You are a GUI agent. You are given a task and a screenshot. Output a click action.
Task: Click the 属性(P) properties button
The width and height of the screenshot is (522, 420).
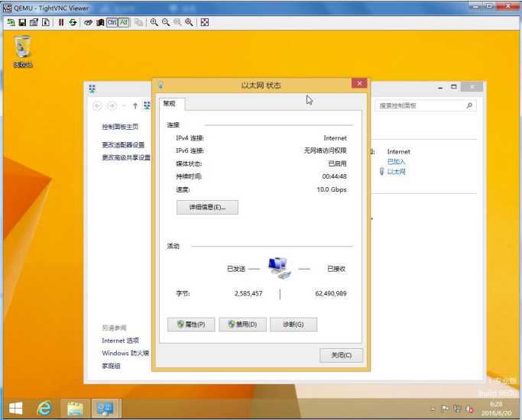coord(191,325)
